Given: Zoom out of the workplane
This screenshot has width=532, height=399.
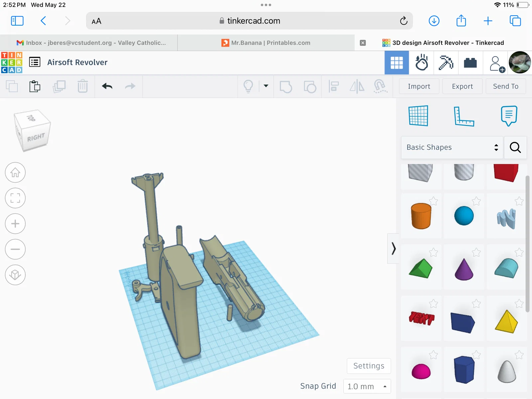Looking at the screenshot, I should (x=15, y=249).
